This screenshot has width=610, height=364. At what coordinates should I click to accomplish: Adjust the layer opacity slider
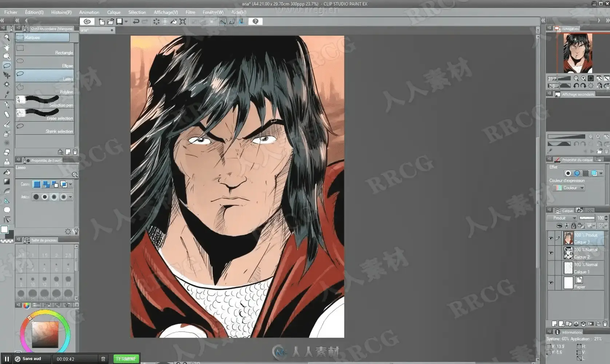[587, 218]
